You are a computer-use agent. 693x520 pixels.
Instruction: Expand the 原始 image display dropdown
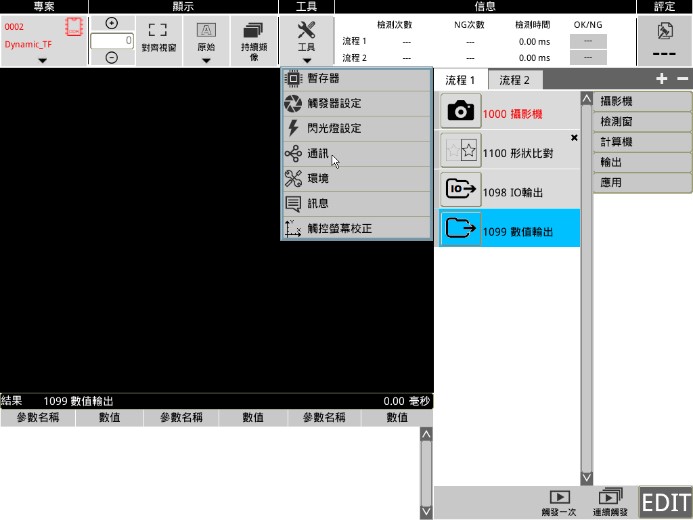point(206,60)
